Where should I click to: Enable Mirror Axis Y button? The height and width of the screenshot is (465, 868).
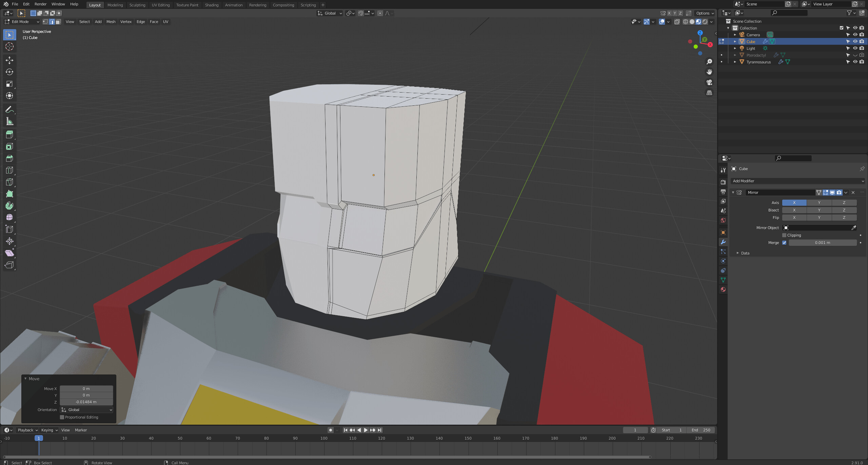click(819, 203)
